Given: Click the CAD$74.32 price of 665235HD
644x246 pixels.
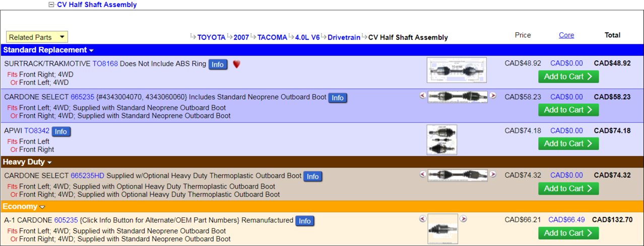Looking at the screenshot, I should coord(523,176).
